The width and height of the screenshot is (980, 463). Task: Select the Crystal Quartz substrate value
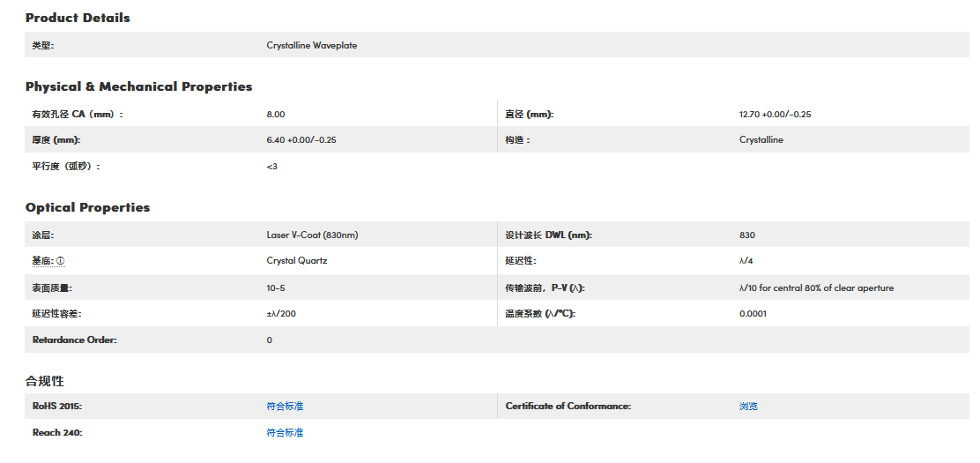tap(296, 261)
